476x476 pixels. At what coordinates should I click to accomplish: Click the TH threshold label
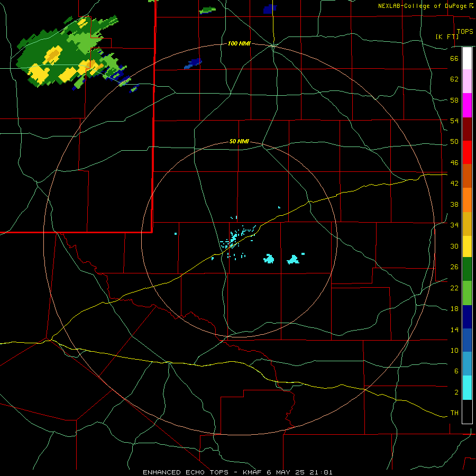454,413
